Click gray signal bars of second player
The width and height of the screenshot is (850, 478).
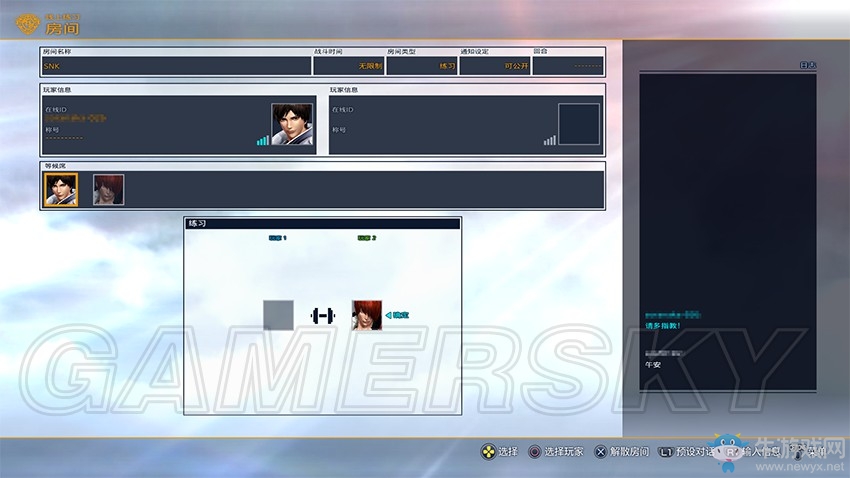click(550, 140)
